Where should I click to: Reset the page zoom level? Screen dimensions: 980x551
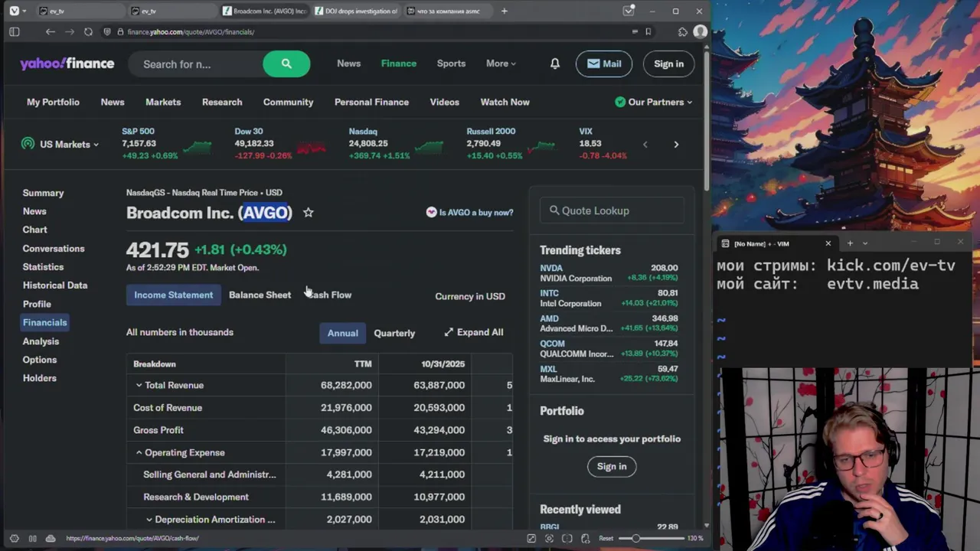coord(606,538)
